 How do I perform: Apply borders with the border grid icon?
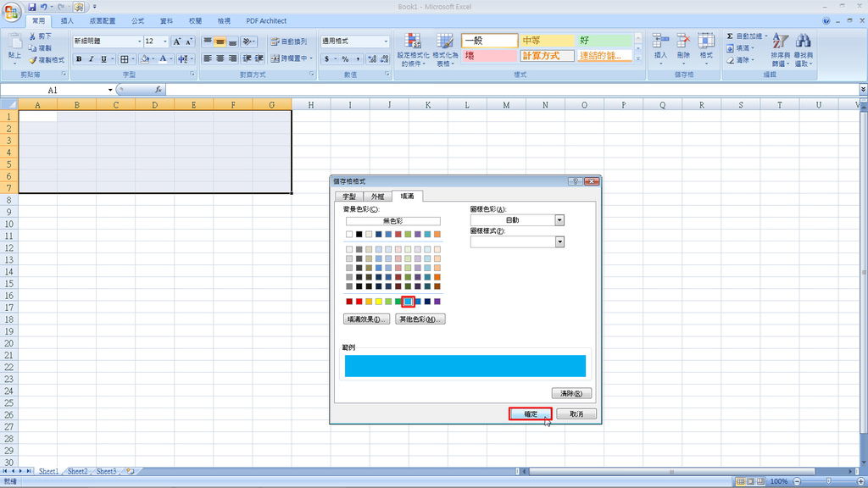click(x=125, y=59)
